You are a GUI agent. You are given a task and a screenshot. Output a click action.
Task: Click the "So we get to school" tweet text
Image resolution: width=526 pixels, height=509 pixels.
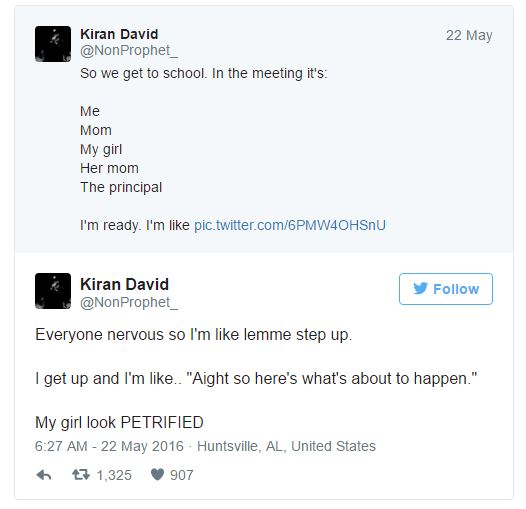[204, 73]
